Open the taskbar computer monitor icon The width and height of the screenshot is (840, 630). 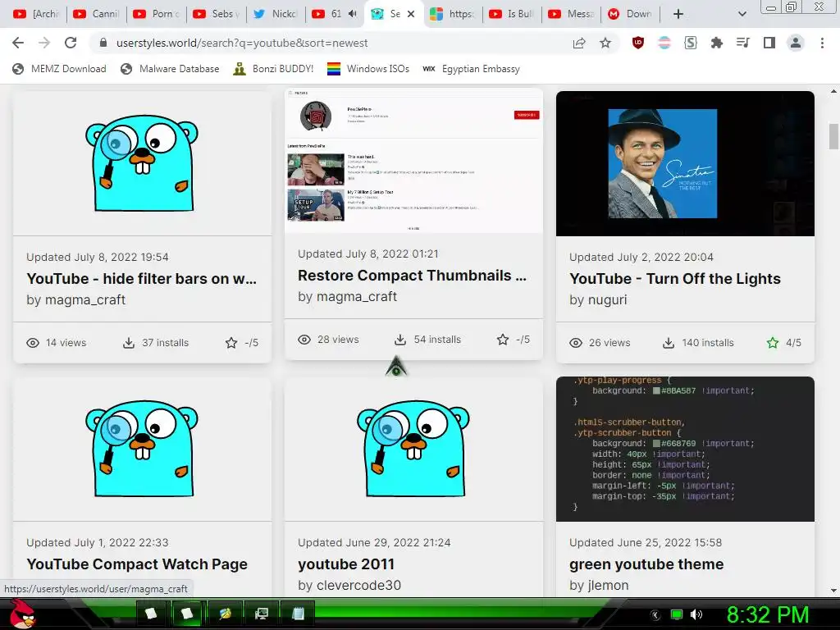[262, 614]
